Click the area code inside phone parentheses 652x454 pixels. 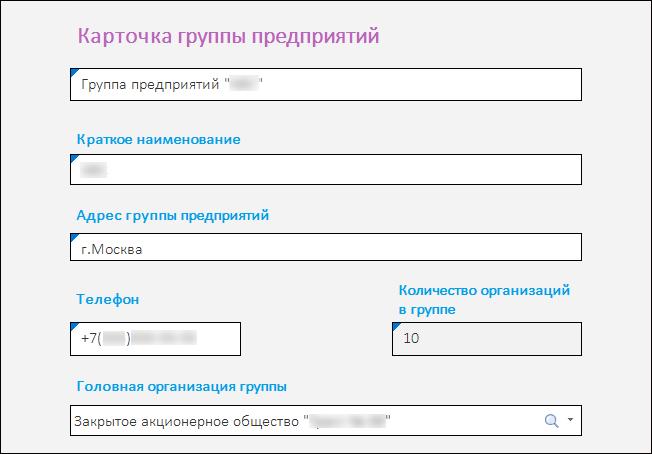[116, 339]
